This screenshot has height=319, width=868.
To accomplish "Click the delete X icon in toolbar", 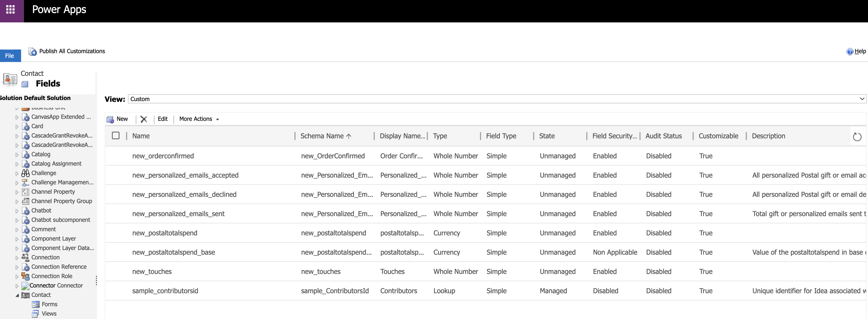I will point(144,119).
